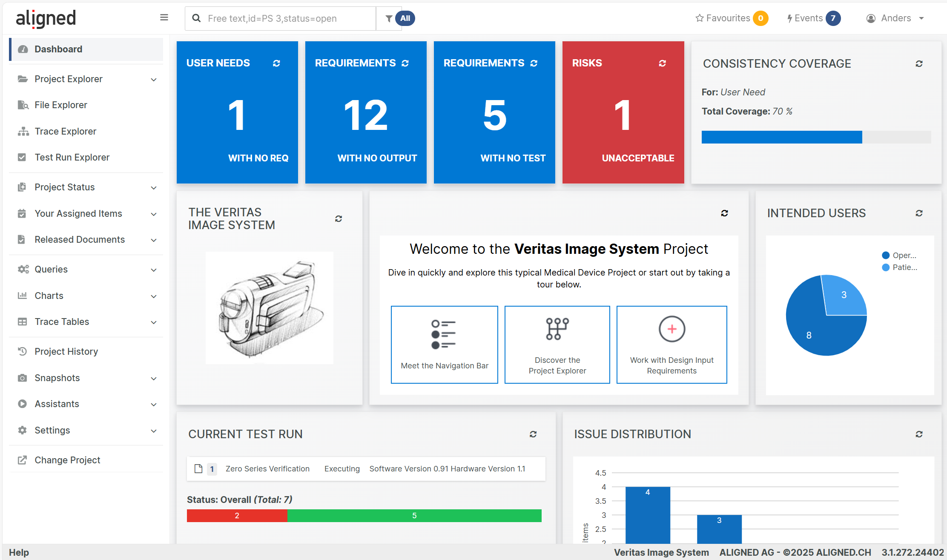Open the Anders user dropdown
This screenshot has width=947, height=560.
pyautogui.click(x=895, y=18)
